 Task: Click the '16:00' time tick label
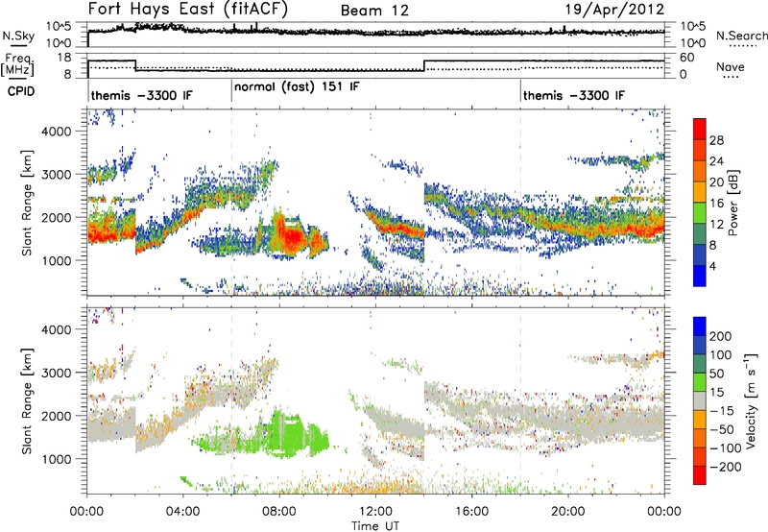[471, 512]
